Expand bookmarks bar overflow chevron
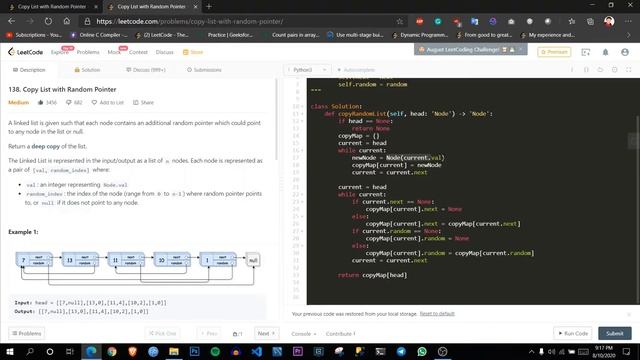 [x=629, y=35]
